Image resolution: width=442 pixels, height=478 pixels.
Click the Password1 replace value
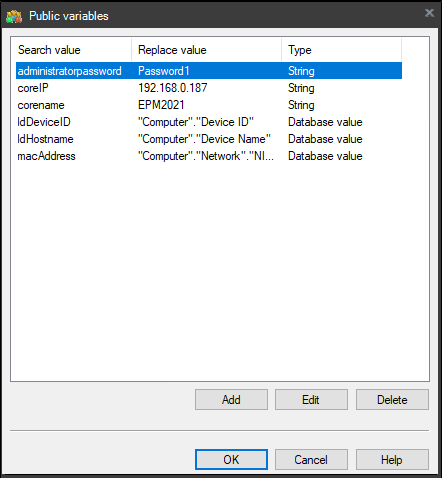click(x=164, y=71)
